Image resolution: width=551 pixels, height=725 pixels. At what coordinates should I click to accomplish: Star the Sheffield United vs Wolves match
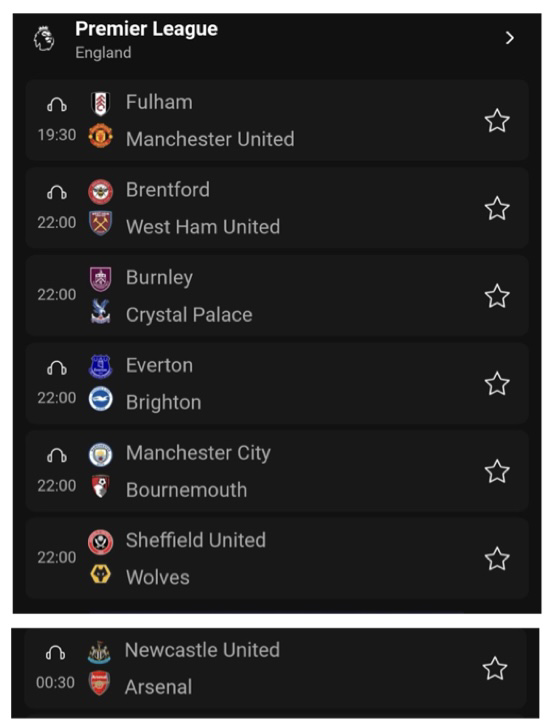(x=497, y=559)
